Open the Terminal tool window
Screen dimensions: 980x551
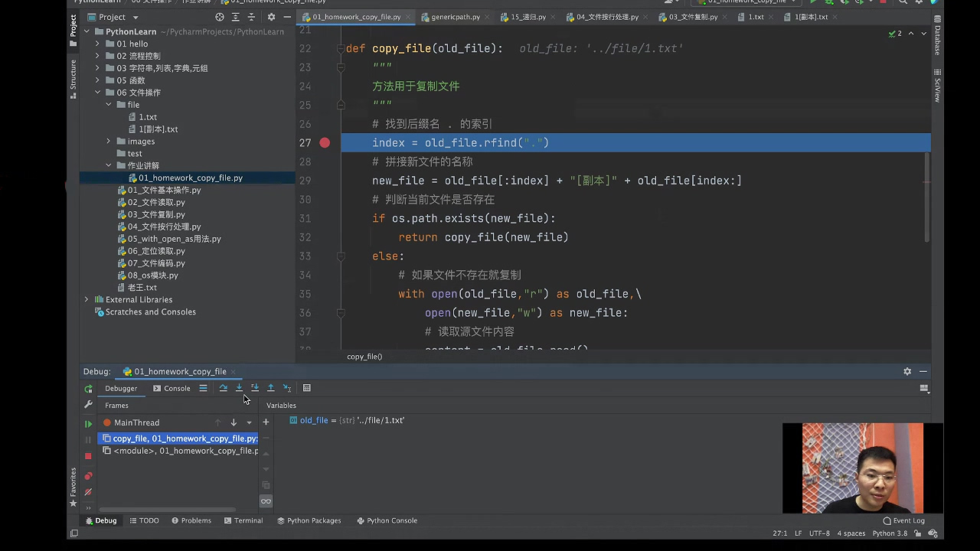[243, 520]
